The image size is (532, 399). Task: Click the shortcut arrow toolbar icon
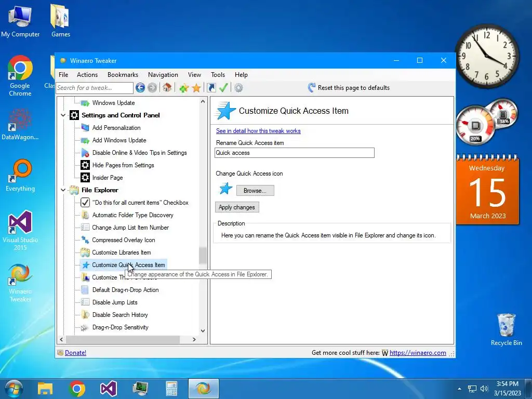click(211, 88)
